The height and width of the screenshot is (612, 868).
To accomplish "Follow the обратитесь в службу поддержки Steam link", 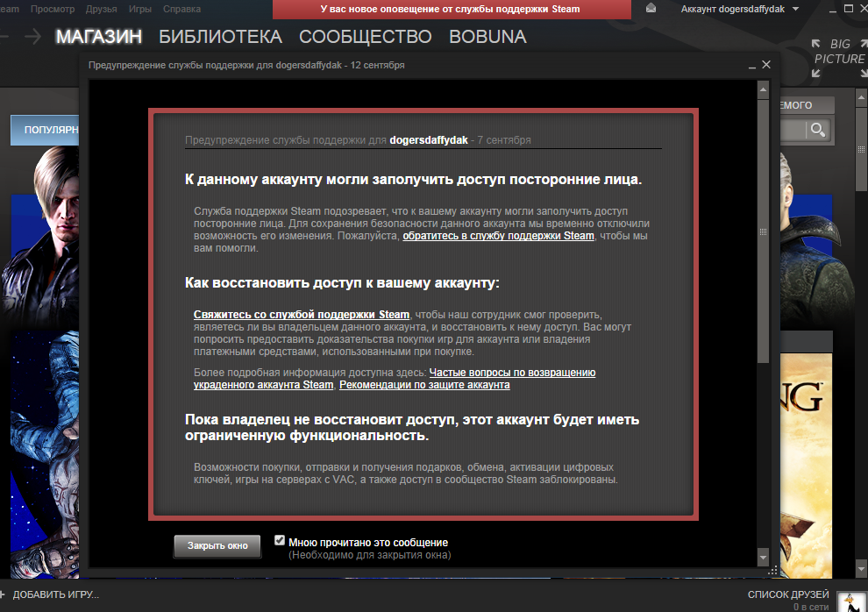I will tap(498, 236).
